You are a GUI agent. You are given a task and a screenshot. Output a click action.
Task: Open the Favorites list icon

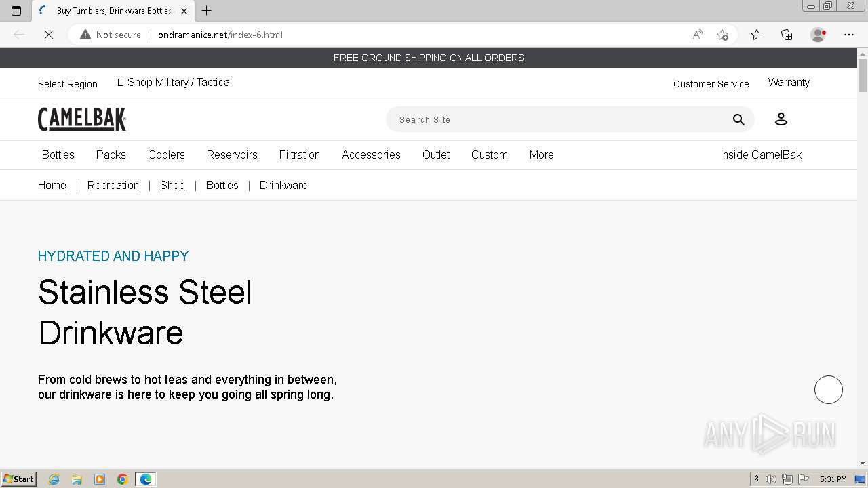[757, 35]
